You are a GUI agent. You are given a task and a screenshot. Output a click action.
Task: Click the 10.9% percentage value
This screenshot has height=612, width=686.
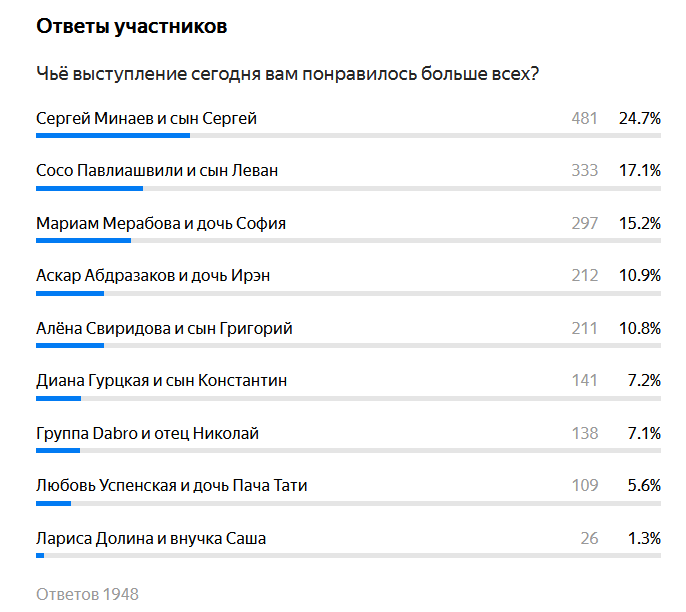point(640,275)
